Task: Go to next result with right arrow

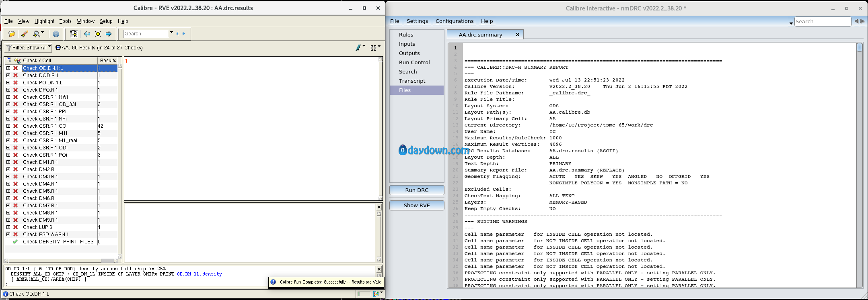Action: 109,34
